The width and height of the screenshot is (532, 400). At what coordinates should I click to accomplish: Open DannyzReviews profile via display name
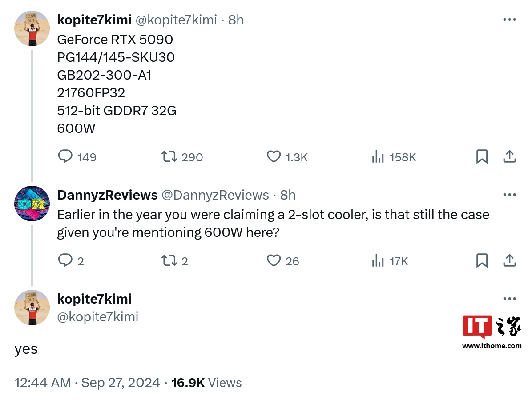[x=107, y=195]
